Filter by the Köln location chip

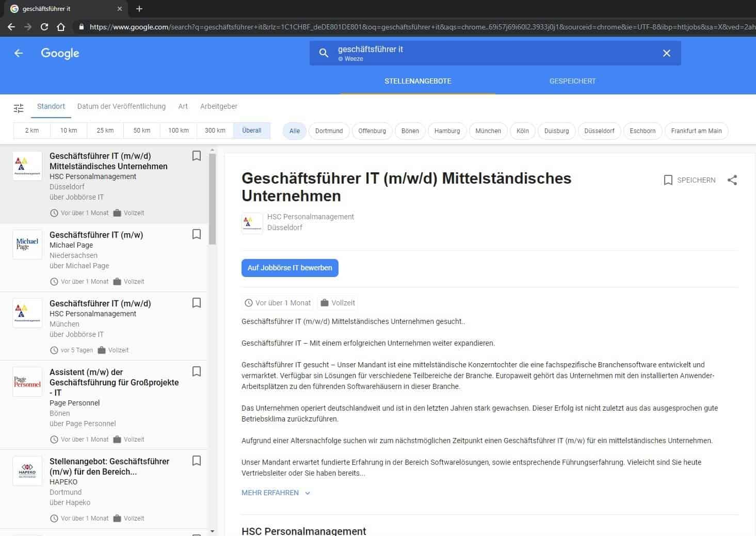tap(523, 131)
